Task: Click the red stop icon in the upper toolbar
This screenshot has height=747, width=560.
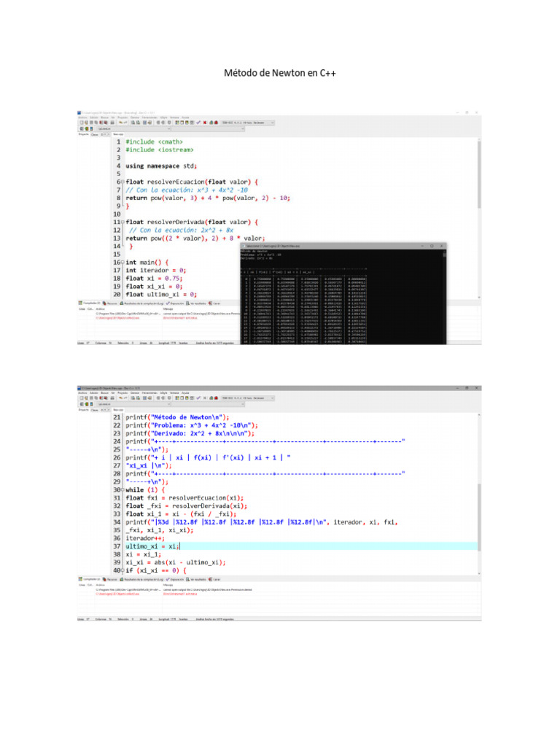Action: (206, 123)
